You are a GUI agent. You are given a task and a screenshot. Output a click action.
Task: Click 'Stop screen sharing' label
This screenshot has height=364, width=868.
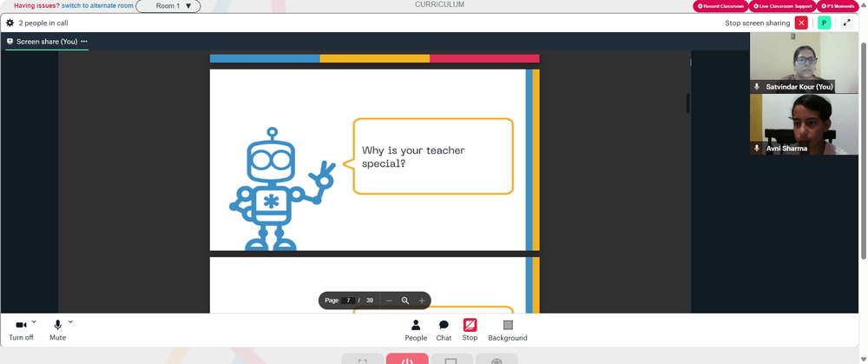point(757,23)
